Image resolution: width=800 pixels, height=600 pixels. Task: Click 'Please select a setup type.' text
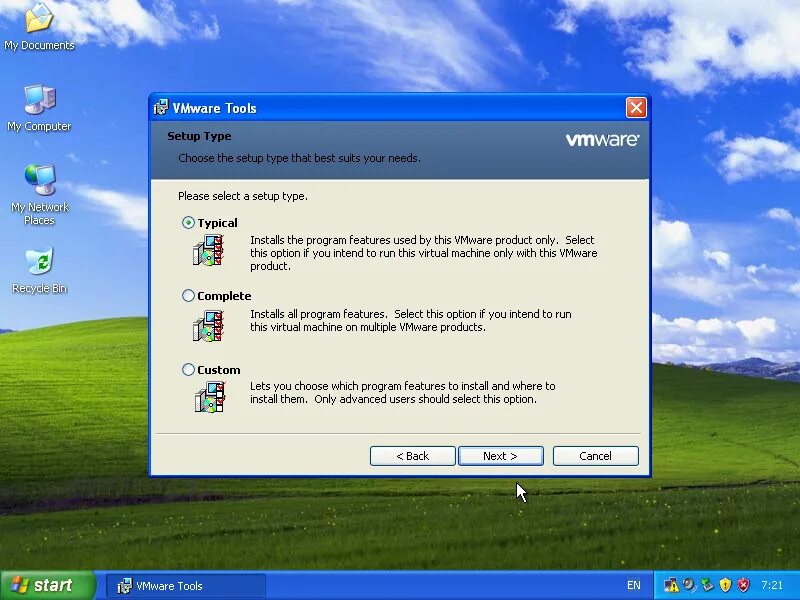(243, 196)
